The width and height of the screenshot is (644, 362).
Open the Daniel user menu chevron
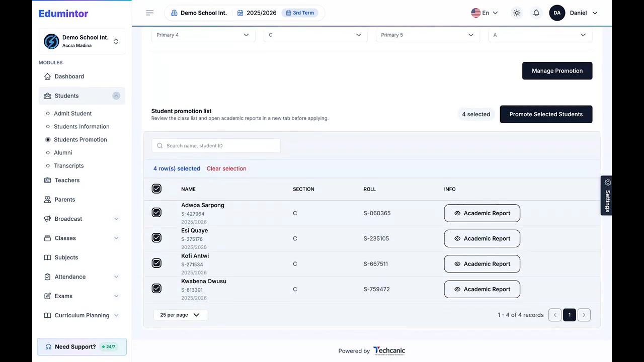(x=595, y=13)
